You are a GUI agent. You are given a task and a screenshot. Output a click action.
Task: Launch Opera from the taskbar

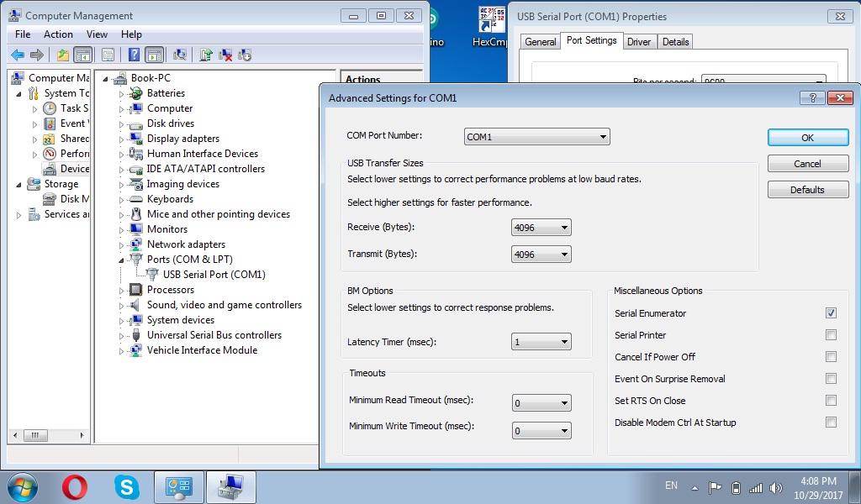(x=75, y=487)
